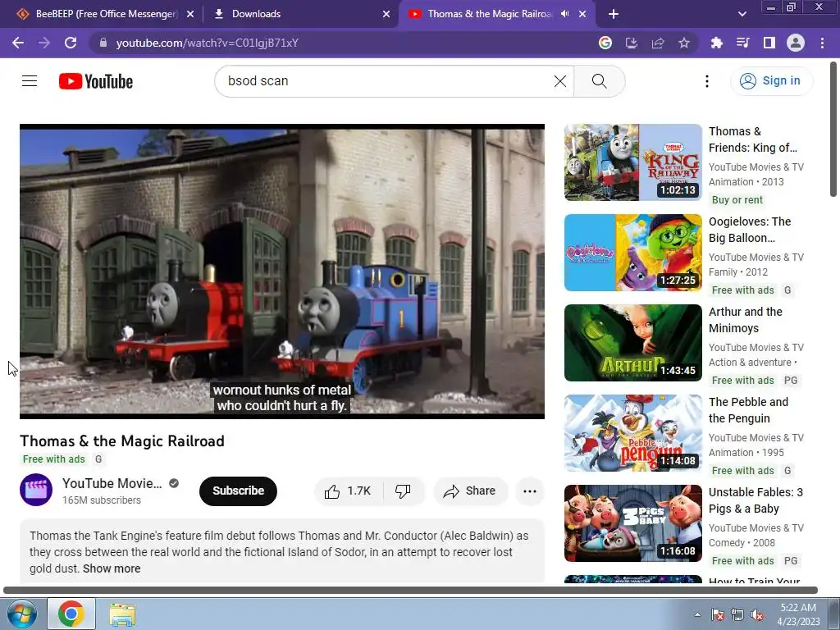Like the video with thumbs up

pos(349,491)
